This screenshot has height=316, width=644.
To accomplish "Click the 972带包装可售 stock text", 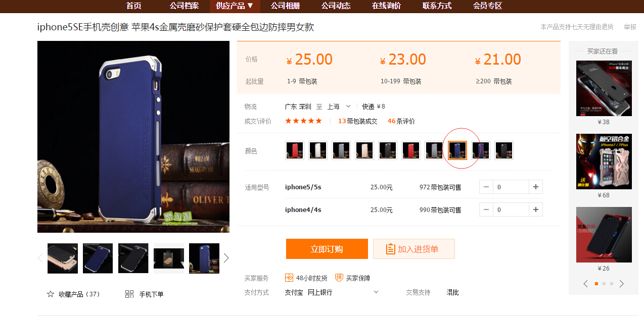I will click(440, 187).
